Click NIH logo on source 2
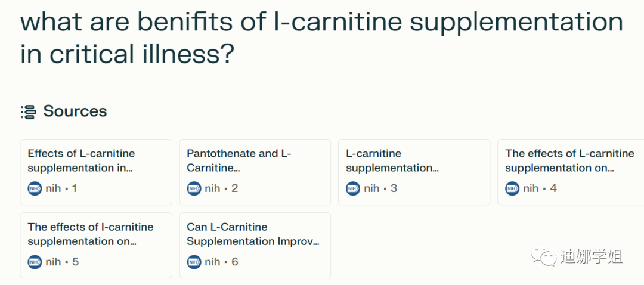The image size is (644, 285). (x=194, y=188)
